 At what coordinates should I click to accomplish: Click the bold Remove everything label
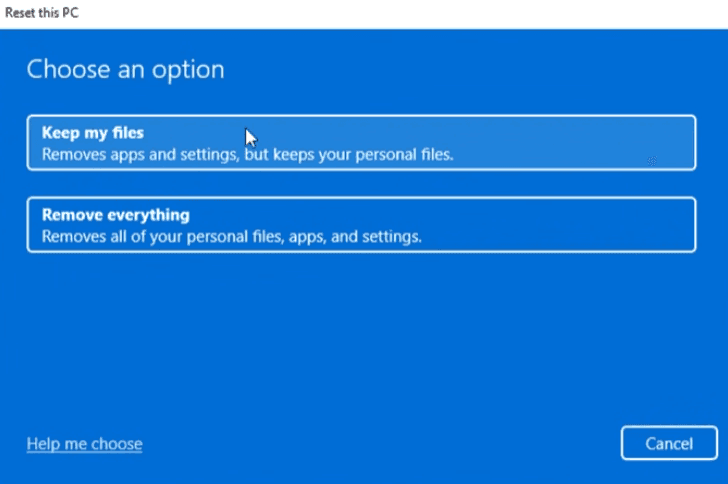pos(116,215)
